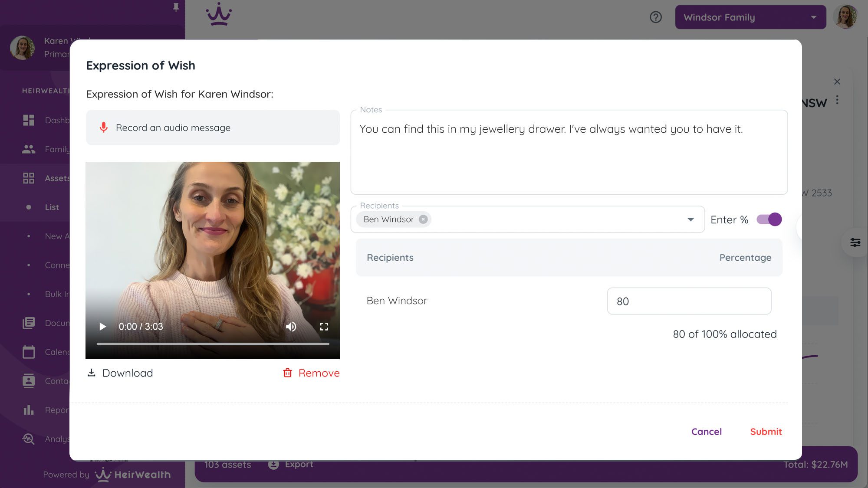This screenshot has height=488, width=868.
Task: Click the 'Ben Windsor' row name
Action: 397,301
